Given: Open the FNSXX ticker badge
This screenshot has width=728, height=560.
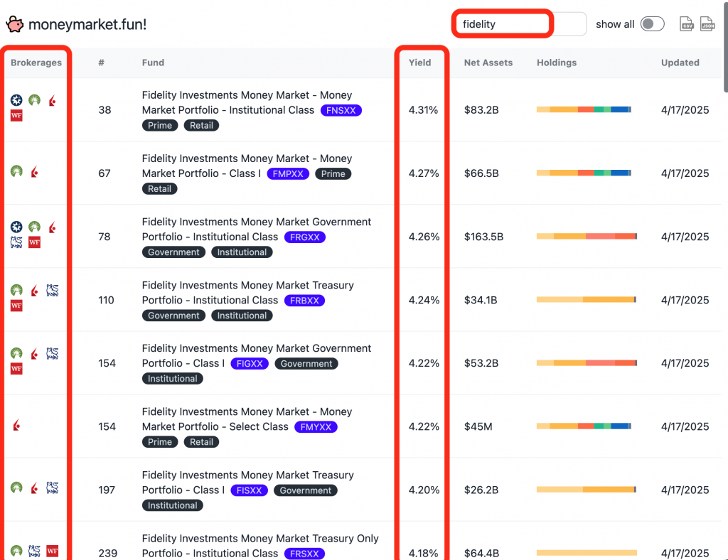Looking at the screenshot, I should click(x=341, y=110).
